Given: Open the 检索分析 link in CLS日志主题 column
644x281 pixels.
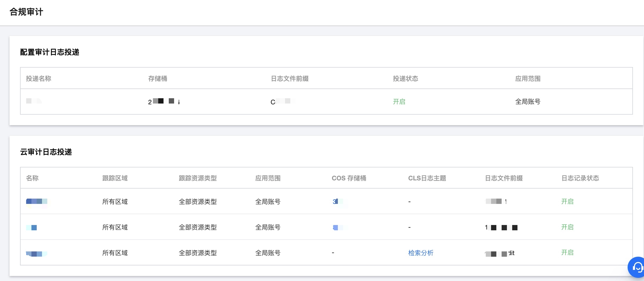Looking at the screenshot, I should click(421, 253).
